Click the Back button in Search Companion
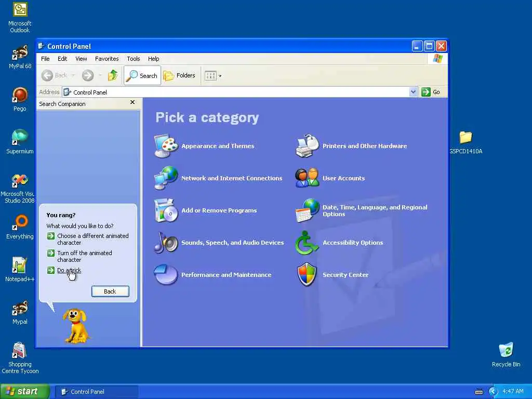 (110, 291)
